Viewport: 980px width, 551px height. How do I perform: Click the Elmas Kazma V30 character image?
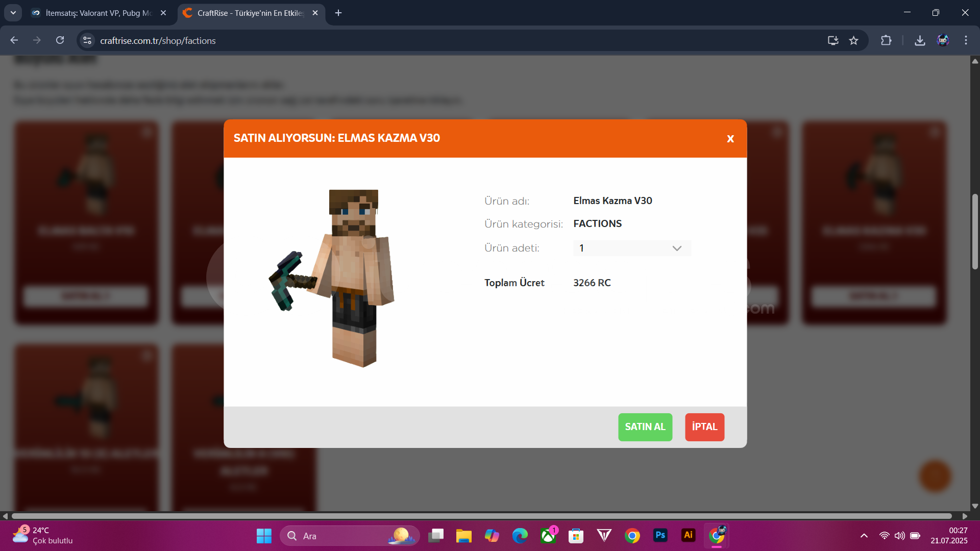coord(332,279)
